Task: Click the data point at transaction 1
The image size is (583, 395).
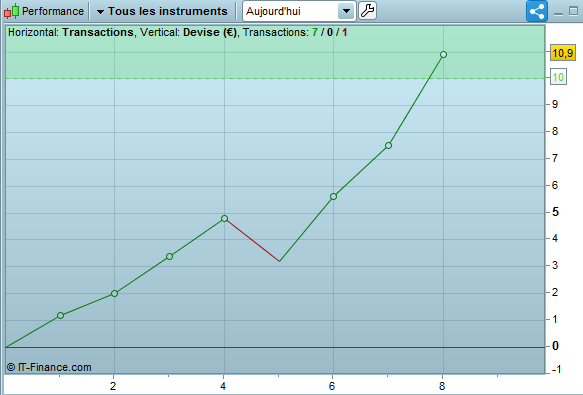Action: tap(60, 315)
